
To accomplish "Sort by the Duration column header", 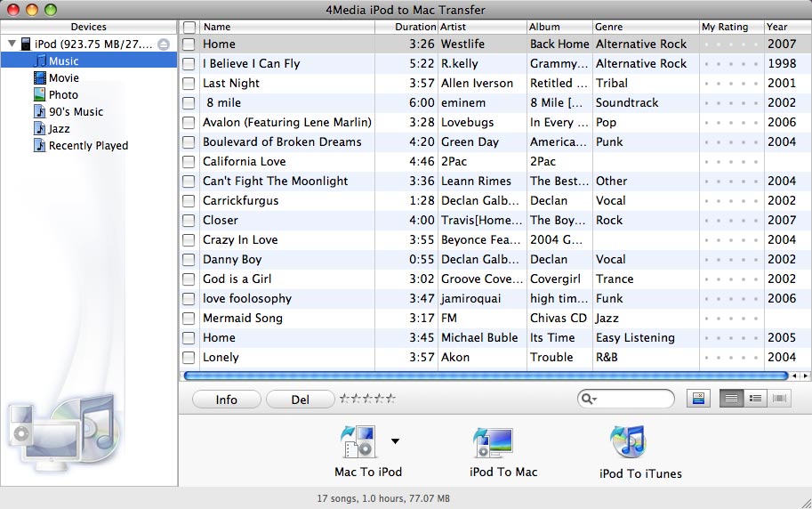I will pos(406,27).
